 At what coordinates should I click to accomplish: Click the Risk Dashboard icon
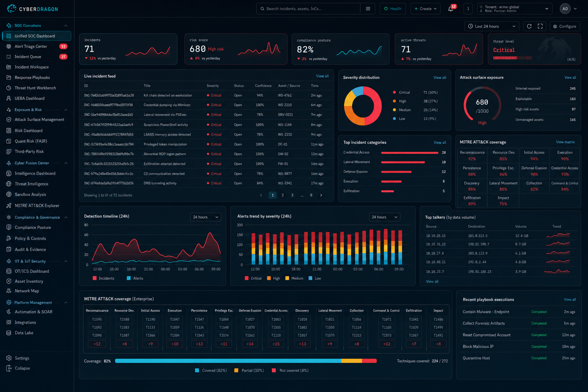9,131
